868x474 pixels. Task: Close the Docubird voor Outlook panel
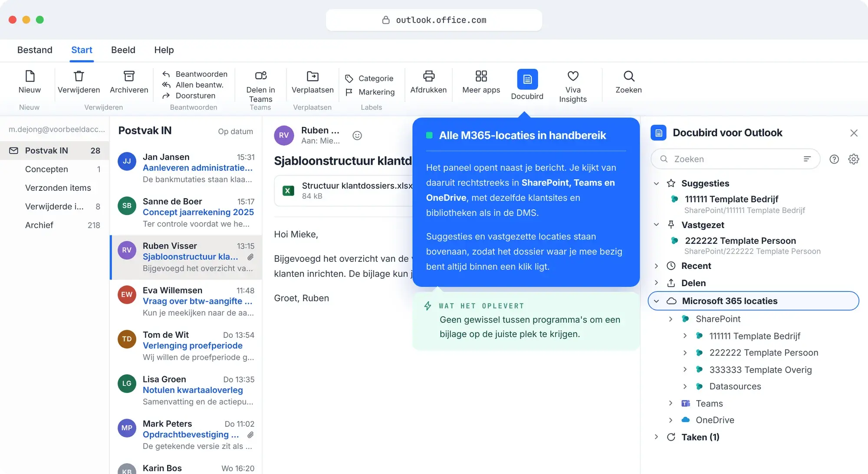(854, 133)
